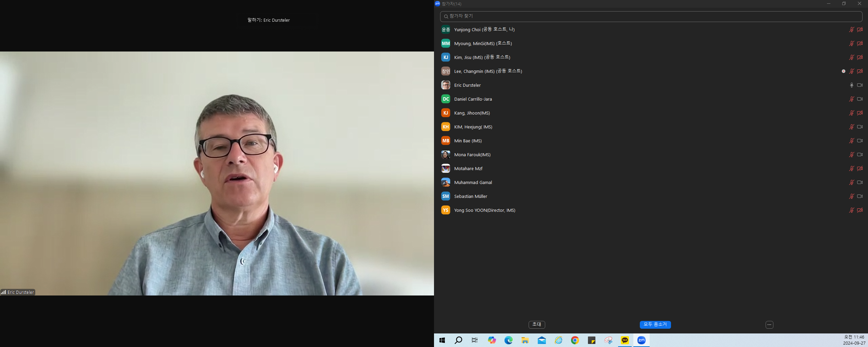
Task: Click Mona Farouk's profile avatar
Action: pyautogui.click(x=446, y=155)
